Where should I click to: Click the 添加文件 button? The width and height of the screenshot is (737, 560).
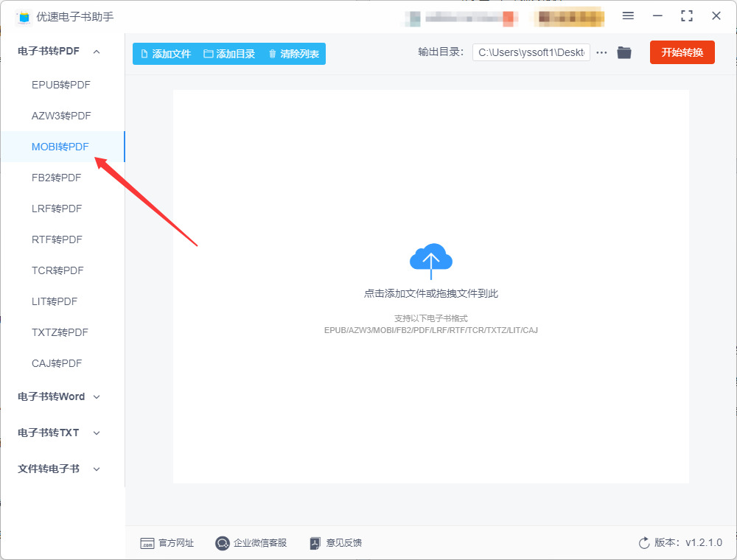pyautogui.click(x=166, y=54)
